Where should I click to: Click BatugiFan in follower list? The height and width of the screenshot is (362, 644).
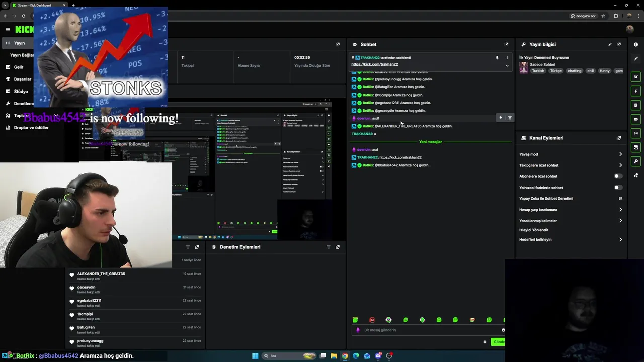(x=86, y=327)
